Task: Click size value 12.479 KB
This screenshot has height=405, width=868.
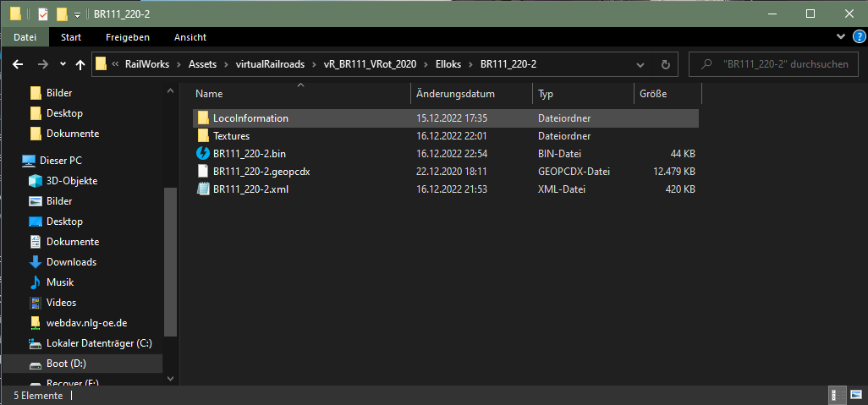Action: coord(673,171)
